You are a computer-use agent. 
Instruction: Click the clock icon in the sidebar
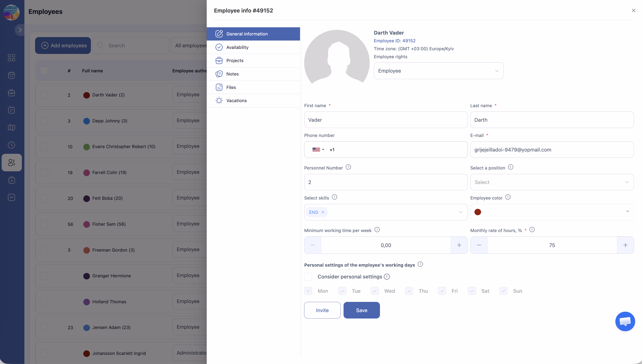tap(12, 145)
